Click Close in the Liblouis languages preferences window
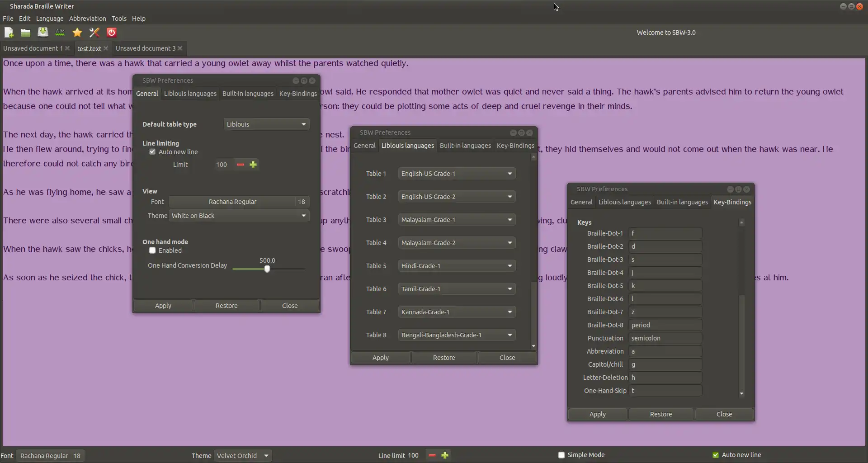 pyautogui.click(x=507, y=358)
